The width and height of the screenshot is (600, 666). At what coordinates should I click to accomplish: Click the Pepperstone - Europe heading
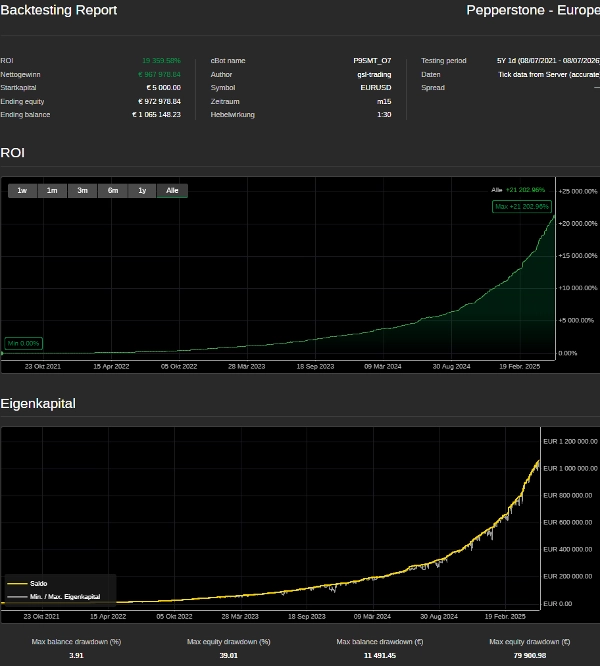tap(533, 10)
